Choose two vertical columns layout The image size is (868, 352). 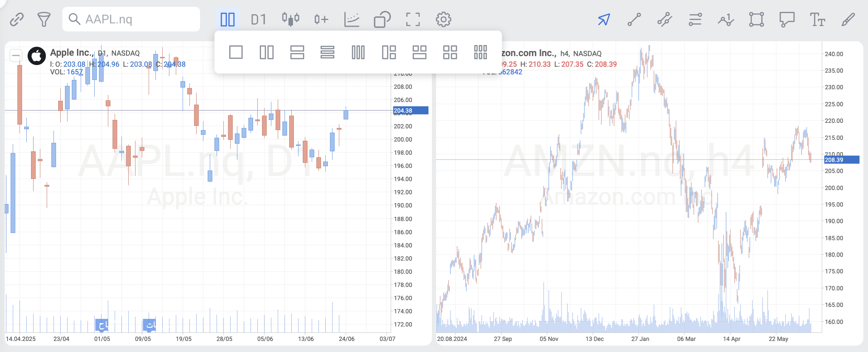click(x=266, y=52)
